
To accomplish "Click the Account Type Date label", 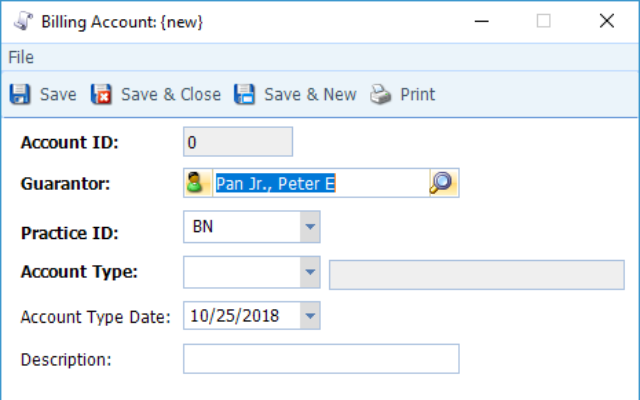I will coord(96,317).
